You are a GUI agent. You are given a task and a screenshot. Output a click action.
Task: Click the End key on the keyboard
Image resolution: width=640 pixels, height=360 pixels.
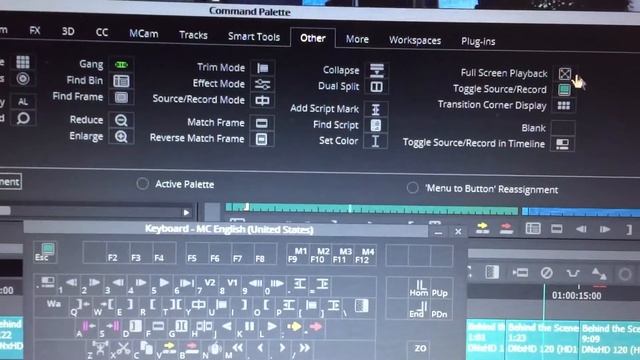[x=418, y=309]
